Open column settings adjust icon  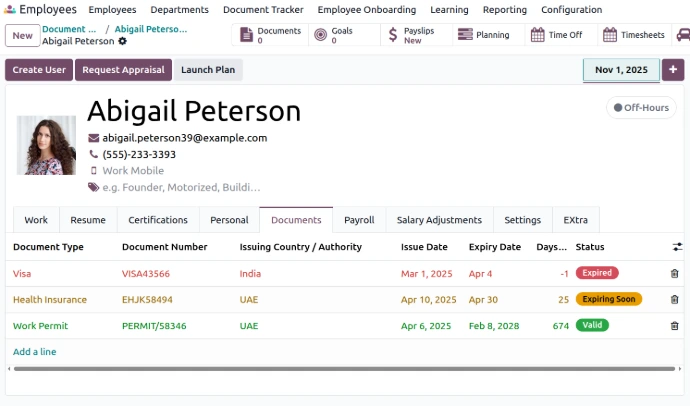pos(677,247)
